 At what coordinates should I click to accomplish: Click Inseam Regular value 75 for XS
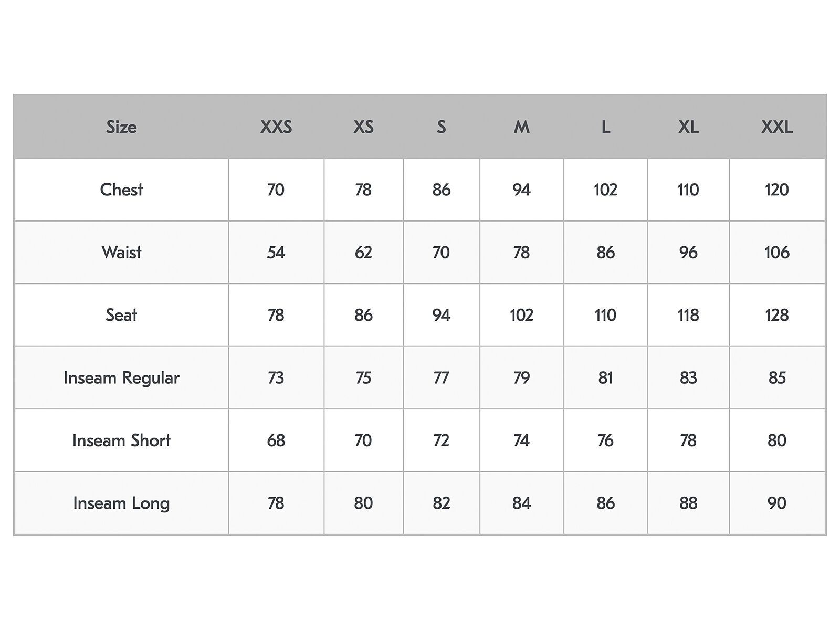[x=363, y=378]
